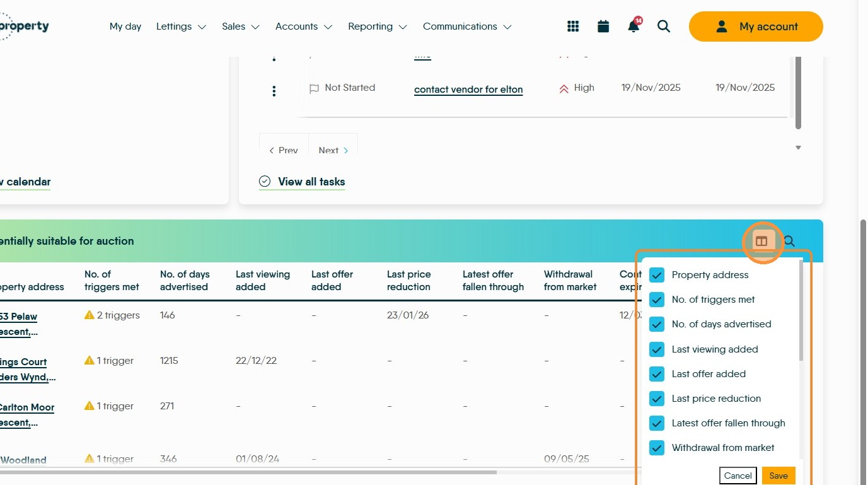Viewport: 868px width, 485px height.
Task: Go to My day
Action: 125,26
